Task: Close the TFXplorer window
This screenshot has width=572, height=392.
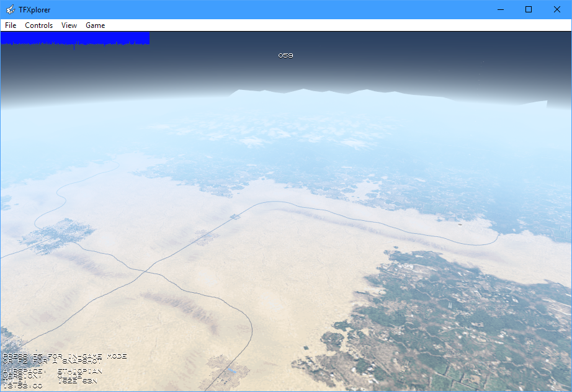Action: (557, 9)
